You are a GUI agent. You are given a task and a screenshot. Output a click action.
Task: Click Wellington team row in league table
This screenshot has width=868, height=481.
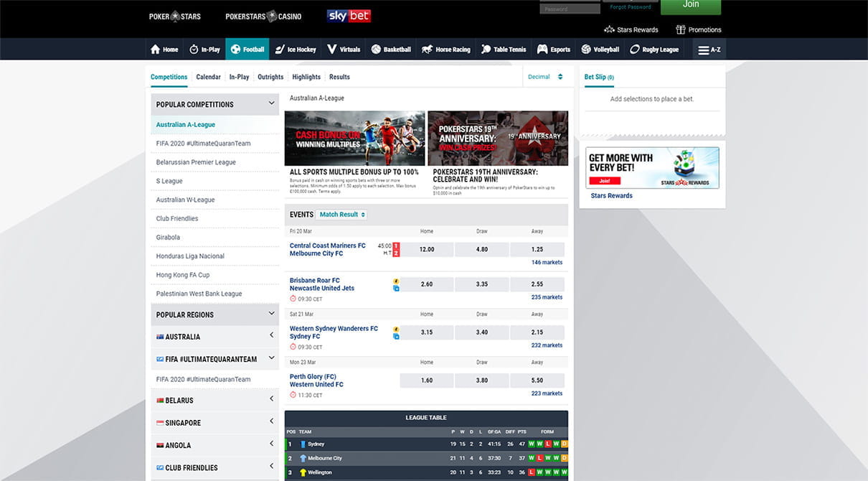[x=426, y=472]
